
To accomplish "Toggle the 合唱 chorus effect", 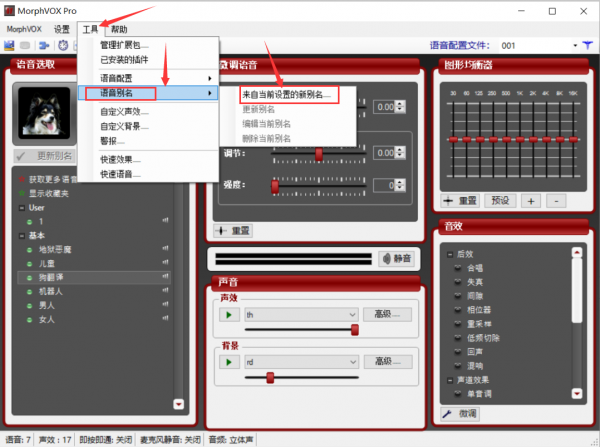I will tap(458, 268).
